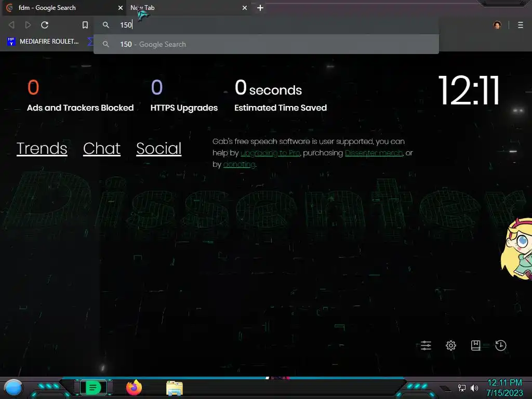Image resolution: width=532 pixels, height=399 pixels.
Task: Open browser settings gear icon
Action: point(450,345)
